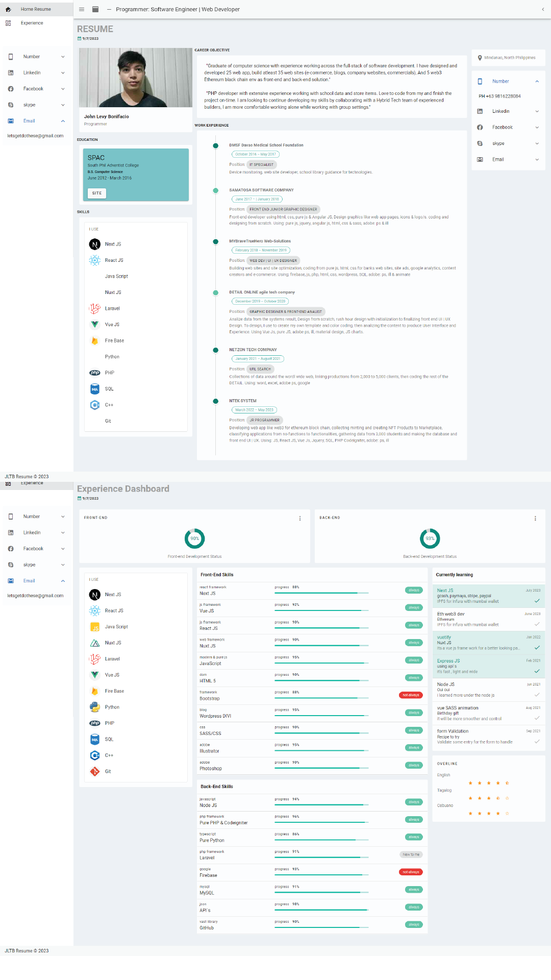Click the API's 98% progress bar
The image size is (551, 980).
click(x=321, y=910)
